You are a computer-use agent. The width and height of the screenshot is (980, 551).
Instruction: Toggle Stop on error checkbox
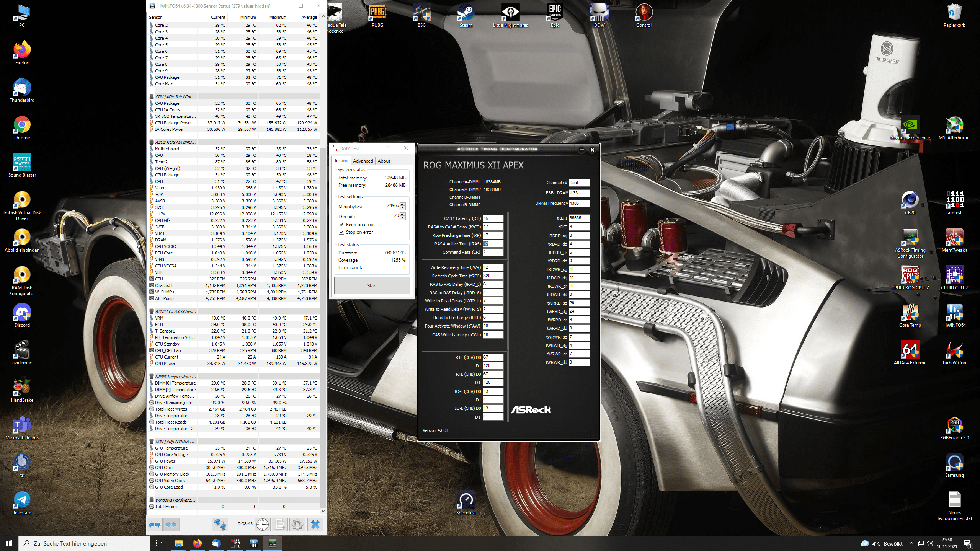[x=341, y=232]
